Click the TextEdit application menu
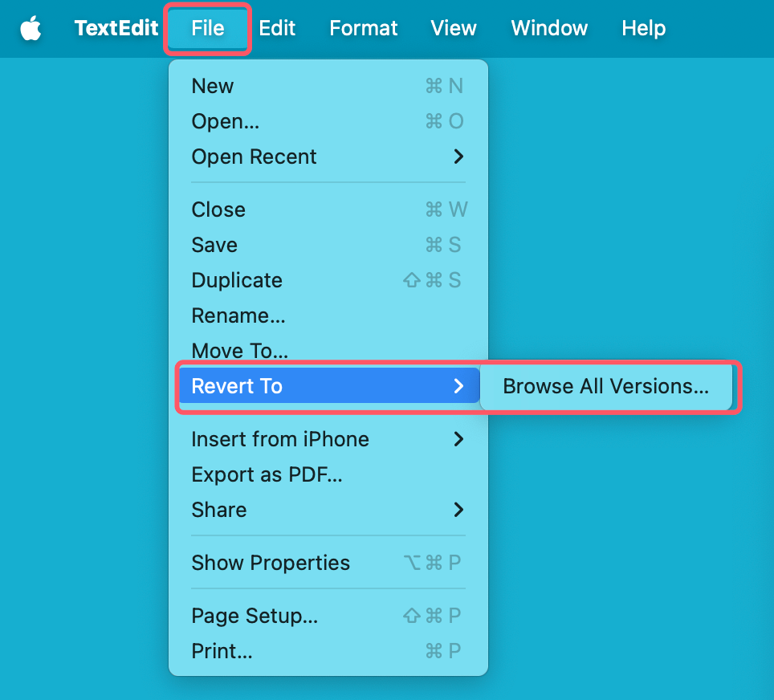The height and width of the screenshot is (700, 774). (116, 28)
